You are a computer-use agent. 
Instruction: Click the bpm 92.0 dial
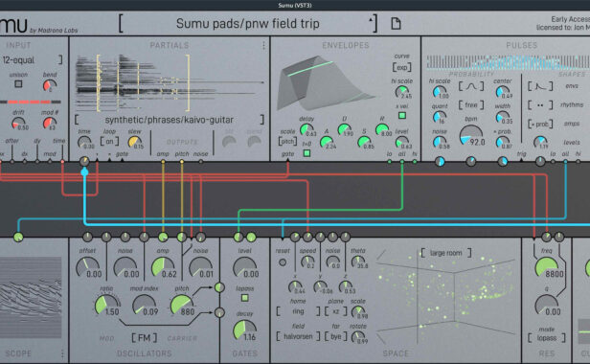(x=471, y=135)
